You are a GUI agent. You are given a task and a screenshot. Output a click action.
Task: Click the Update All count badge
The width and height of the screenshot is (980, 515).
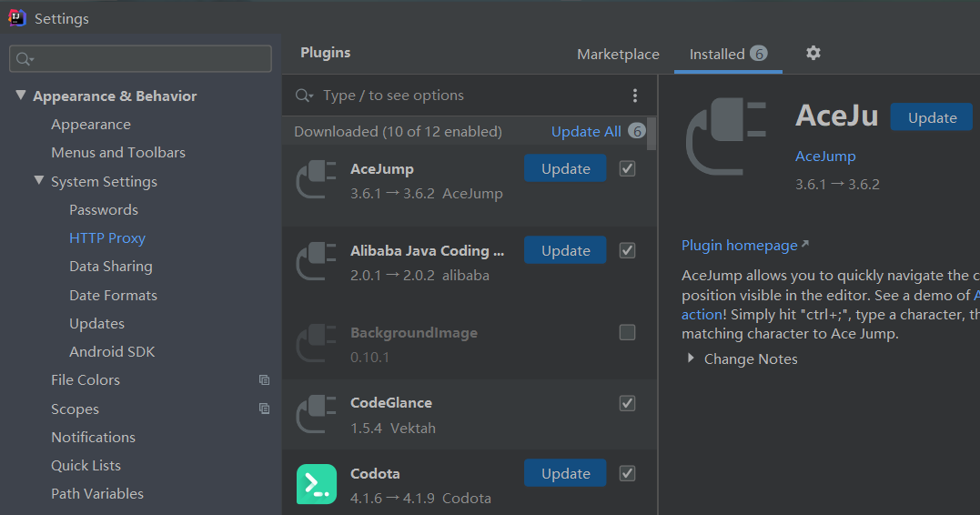click(x=637, y=131)
